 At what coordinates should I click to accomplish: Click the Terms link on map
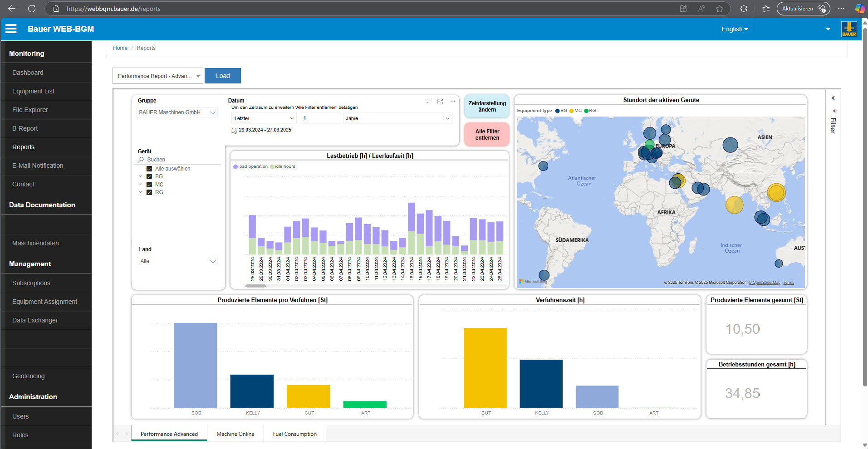click(789, 283)
